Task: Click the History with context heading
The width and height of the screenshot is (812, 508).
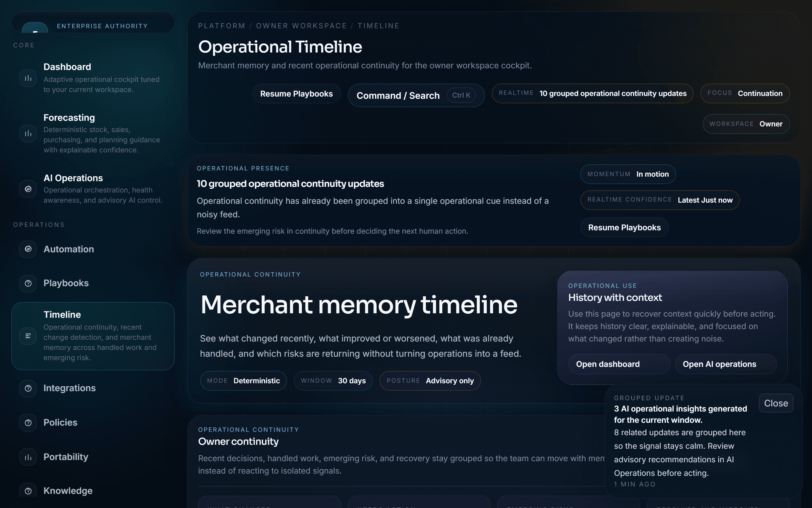Action: tap(615, 298)
